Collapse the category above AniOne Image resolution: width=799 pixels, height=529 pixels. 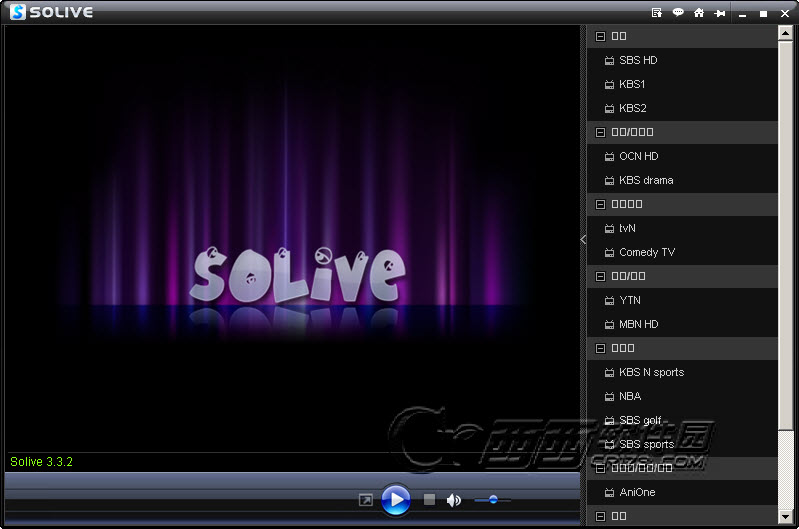click(x=600, y=468)
